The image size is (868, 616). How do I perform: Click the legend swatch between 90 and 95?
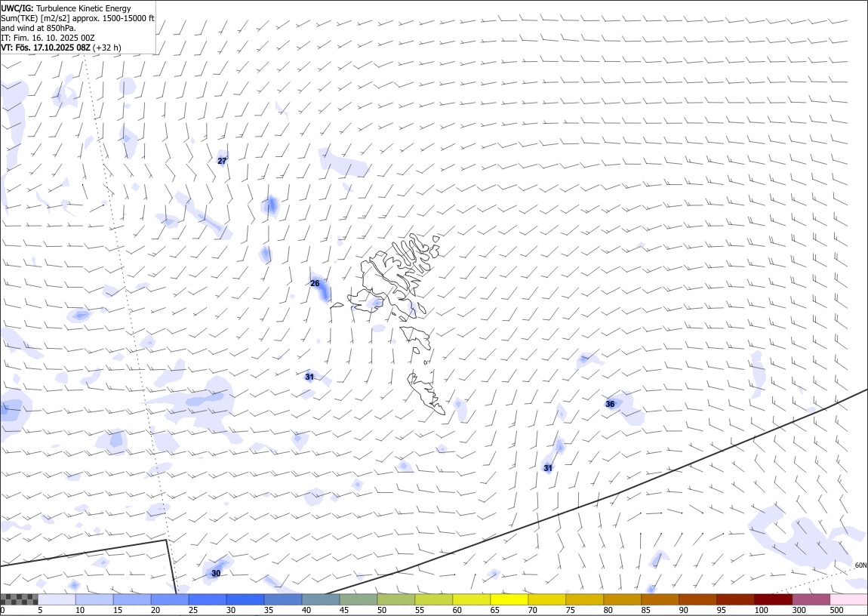coord(697,599)
